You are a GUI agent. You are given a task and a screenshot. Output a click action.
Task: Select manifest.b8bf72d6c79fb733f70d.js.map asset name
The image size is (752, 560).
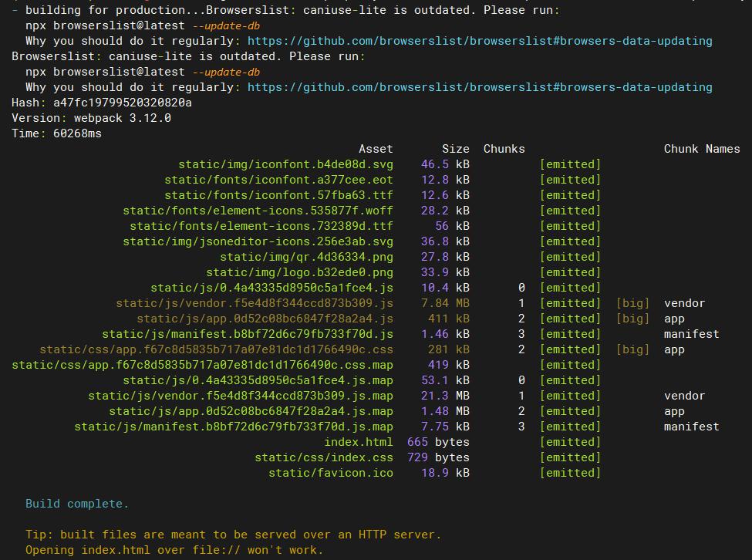pyautogui.click(x=234, y=427)
